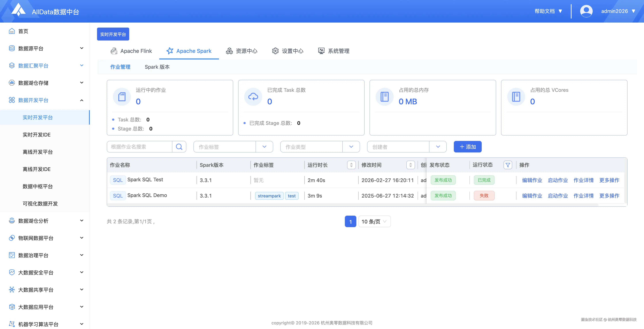The image size is (644, 329).
Task: Click the table horizontal scrollbar
Action: pyautogui.click(x=352, y=205)
